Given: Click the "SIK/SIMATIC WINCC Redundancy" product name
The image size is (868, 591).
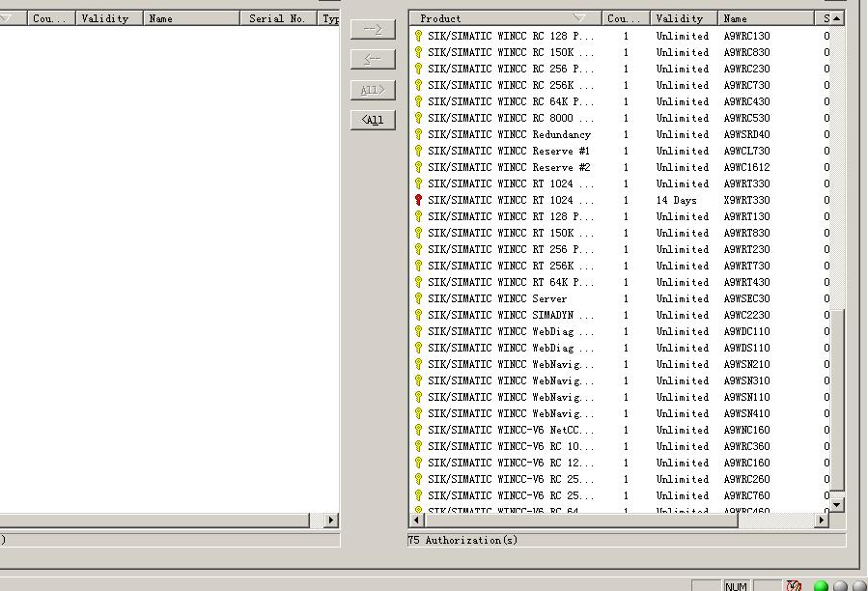Looking at the screenshot, I should point(509,134).
